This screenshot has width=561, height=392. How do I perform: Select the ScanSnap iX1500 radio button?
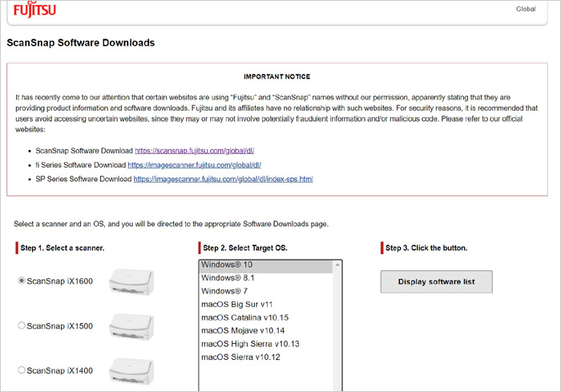coord(22,325)
